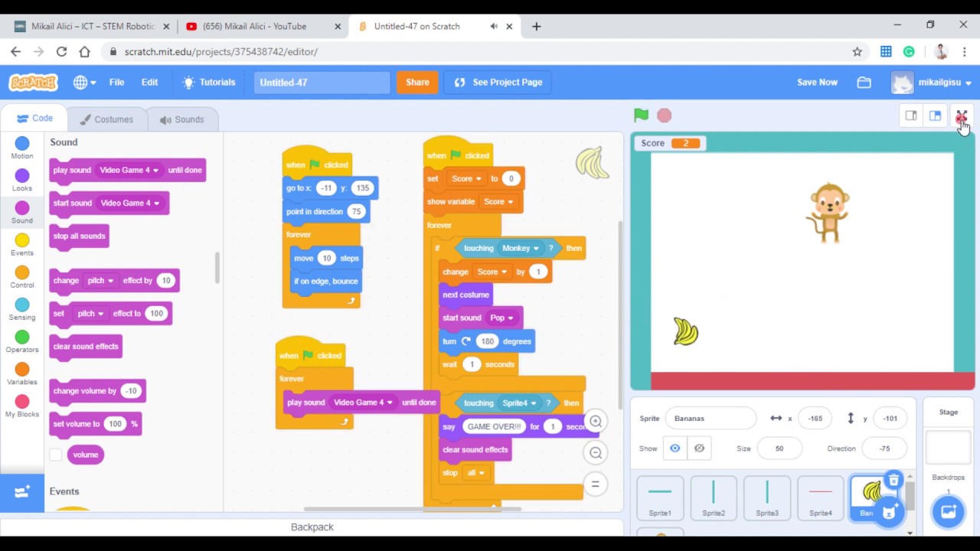Expand pitch dropdown in set effect block

click(x=90, y=313)
